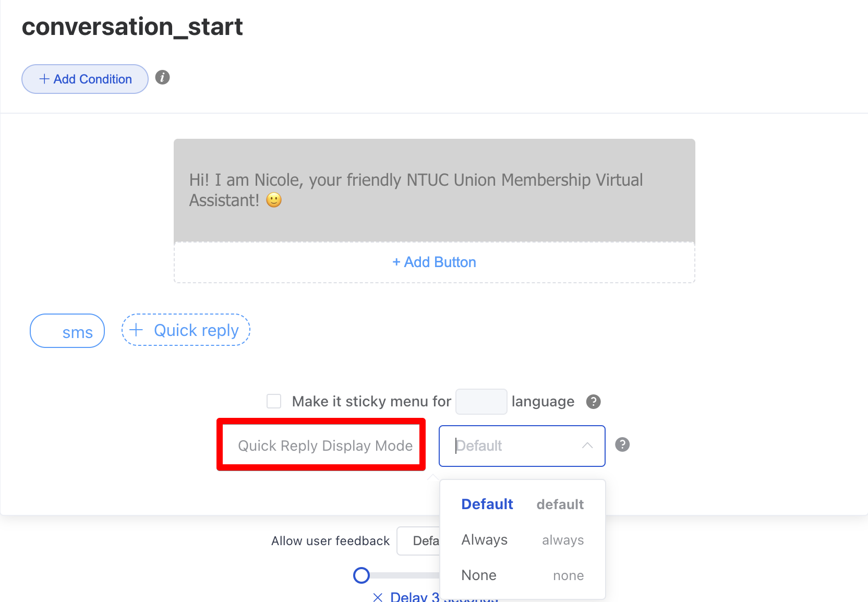Click the Nicole greeting message text box

point(434,190)
